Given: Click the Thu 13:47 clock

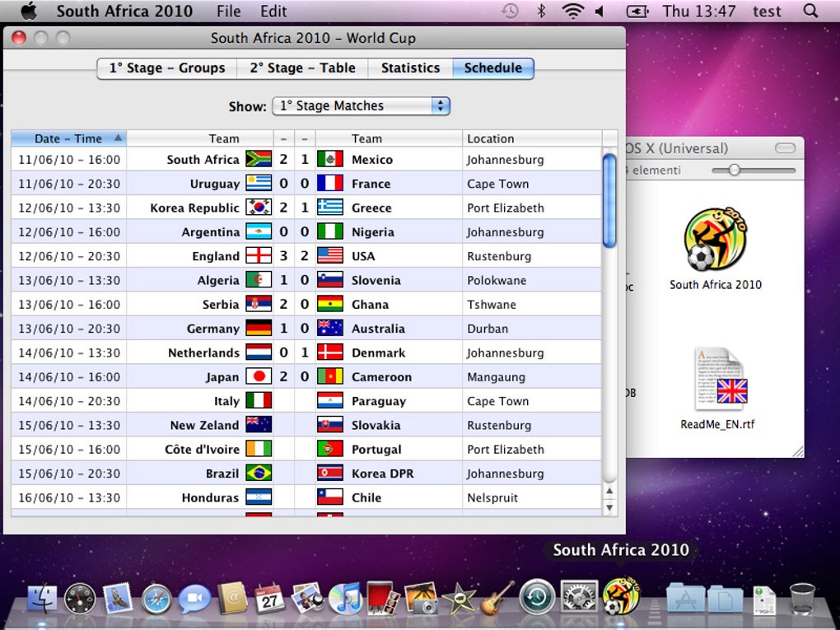Looking at the screenshot, I should click(x=699, y=12).
